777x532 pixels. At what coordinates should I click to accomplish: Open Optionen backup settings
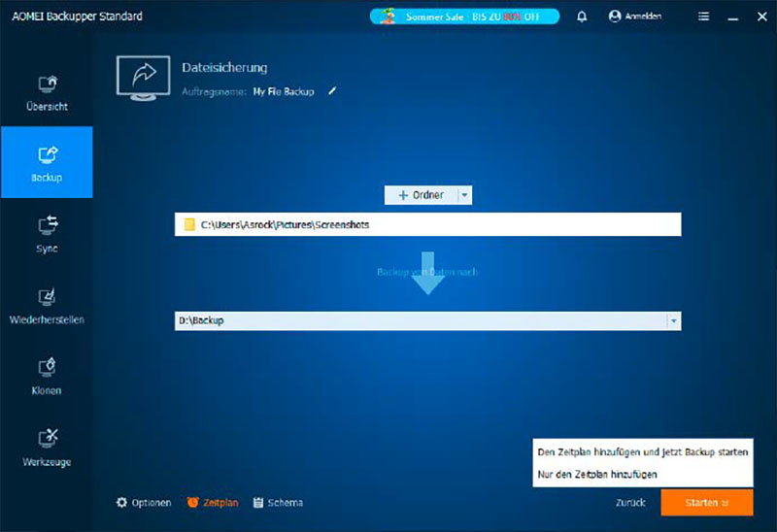coord(144,502)
